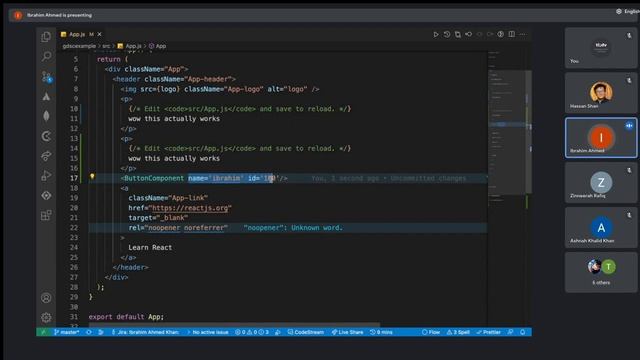Image resolution: width=640 pixels, height=360 pixels.
Task: Click CodeStream in the status bar
Action: tap(306, 332)
